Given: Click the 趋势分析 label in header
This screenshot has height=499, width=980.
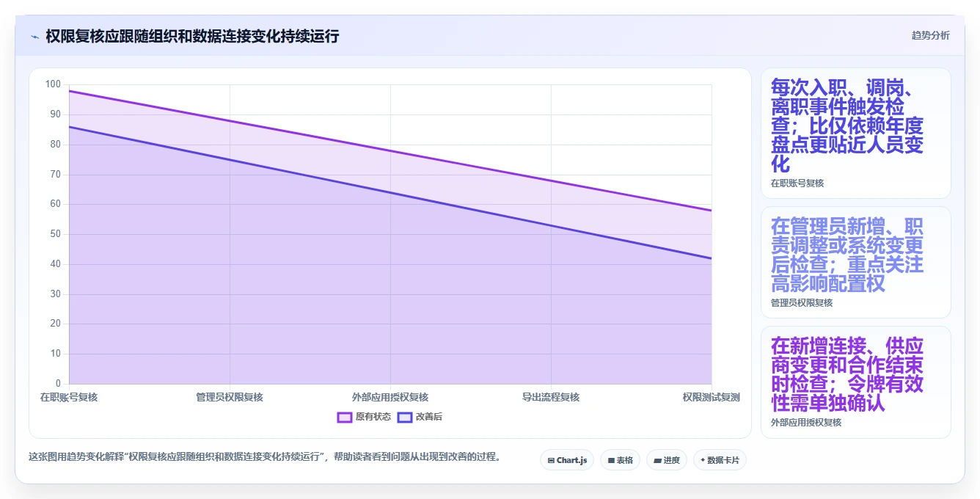Looking at the screenshot, I should coord(930,36).
